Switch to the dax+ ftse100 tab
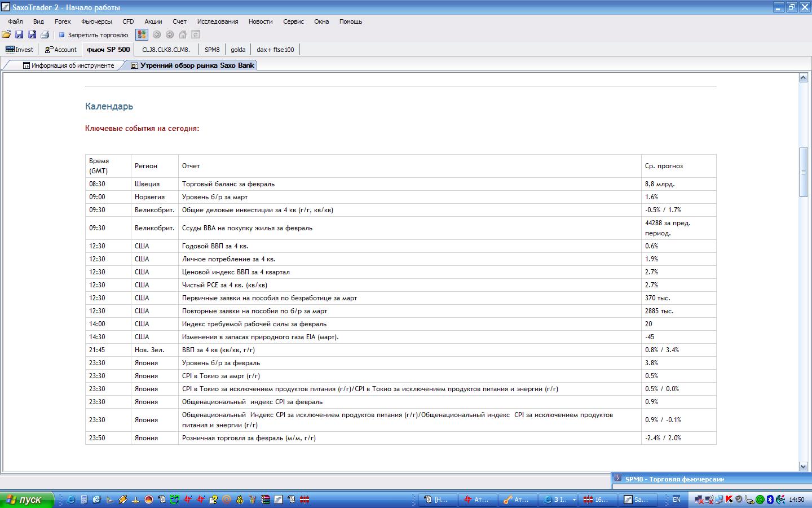The width and height of the screenshot is (812, 508). point(275,50)
